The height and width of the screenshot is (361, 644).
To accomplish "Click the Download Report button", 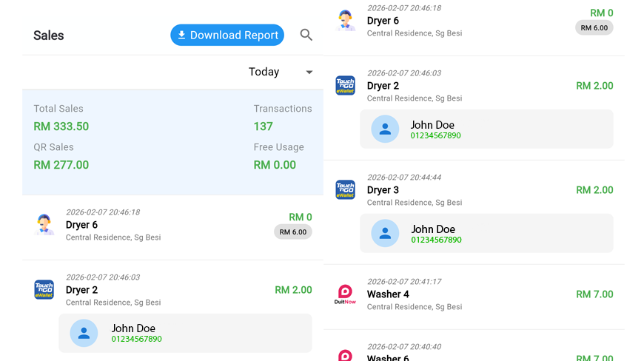I will click(x=227, y=35).
